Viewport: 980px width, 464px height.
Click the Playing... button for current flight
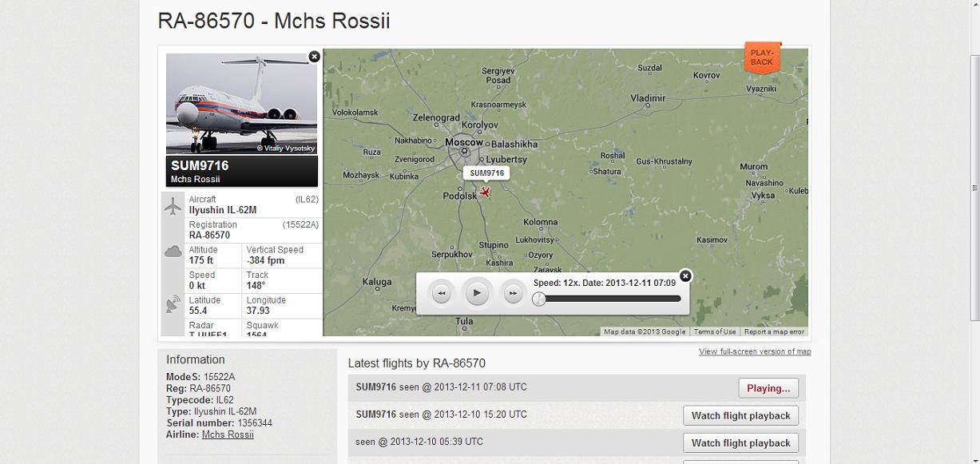click(768, 388)
